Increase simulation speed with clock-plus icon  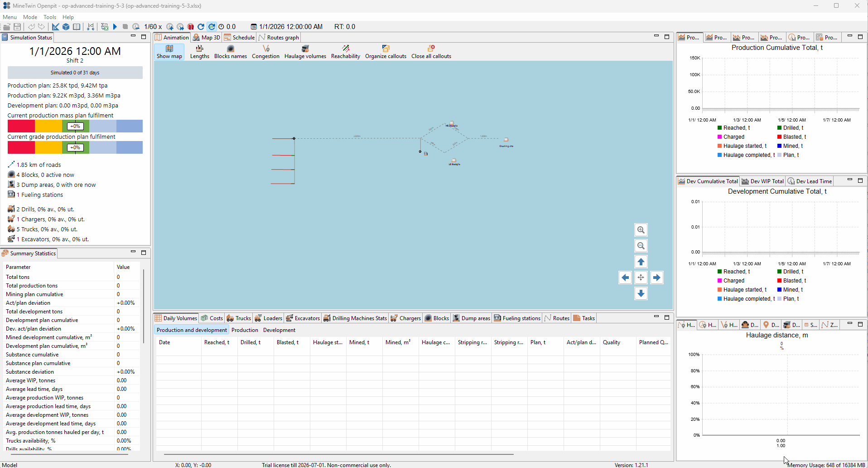pos(170,27)
